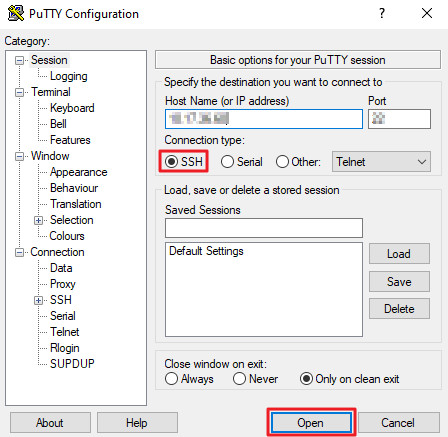This screenshot has height=437, width=448.
Task: Select Proxy under Connection
Action: tap(63, 284)
